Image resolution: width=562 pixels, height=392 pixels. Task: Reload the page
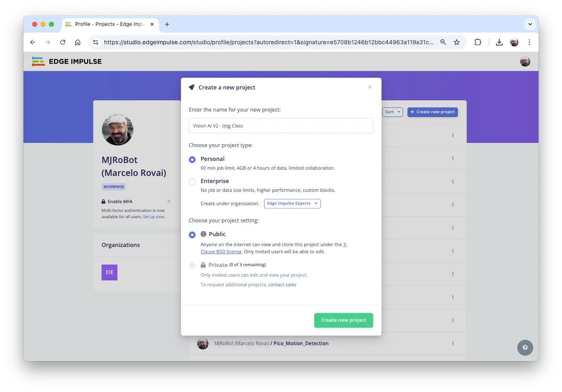tap(63, 42)
